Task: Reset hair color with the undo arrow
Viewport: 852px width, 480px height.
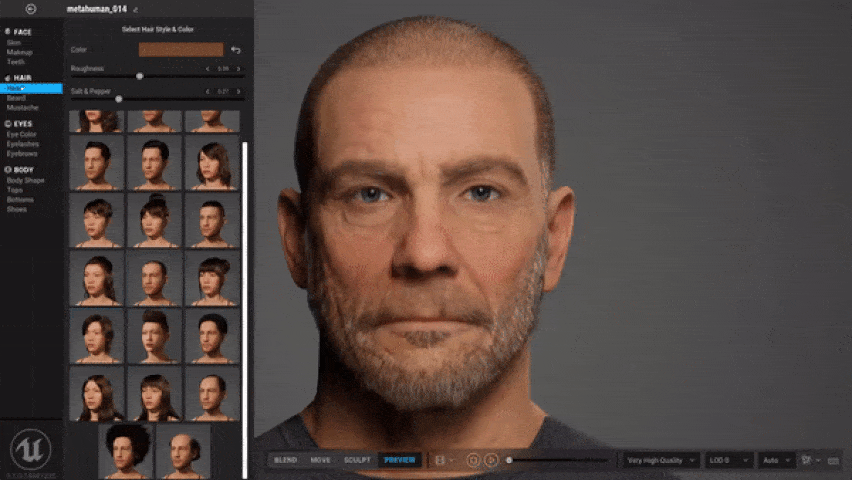Action: (x=236, y=50)
